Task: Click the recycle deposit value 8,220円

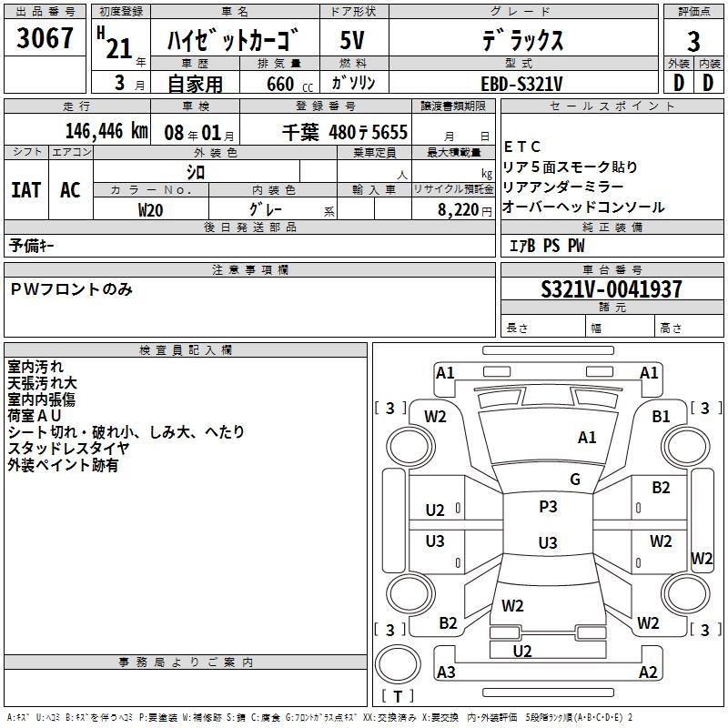Action: (465, 209)
